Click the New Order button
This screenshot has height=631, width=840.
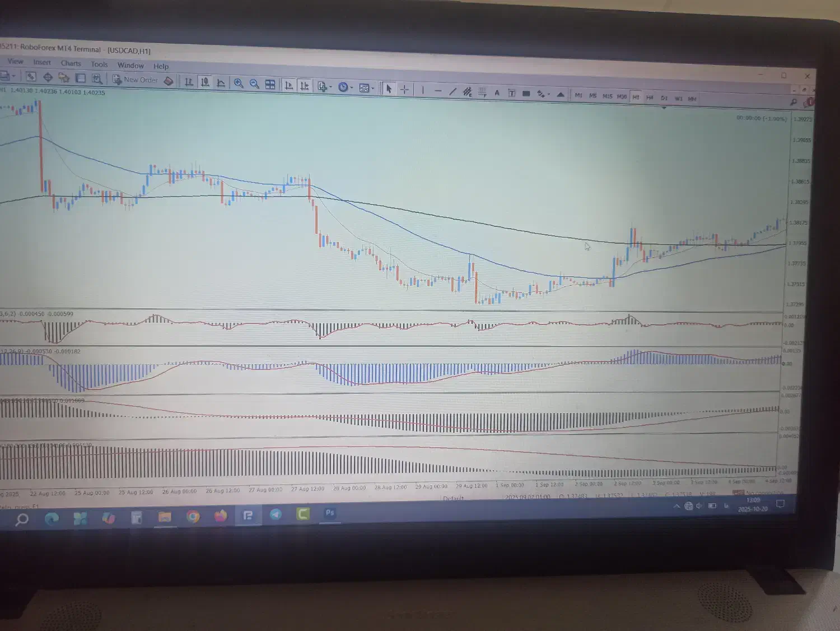pyautogui.click(x=135, y=80)
